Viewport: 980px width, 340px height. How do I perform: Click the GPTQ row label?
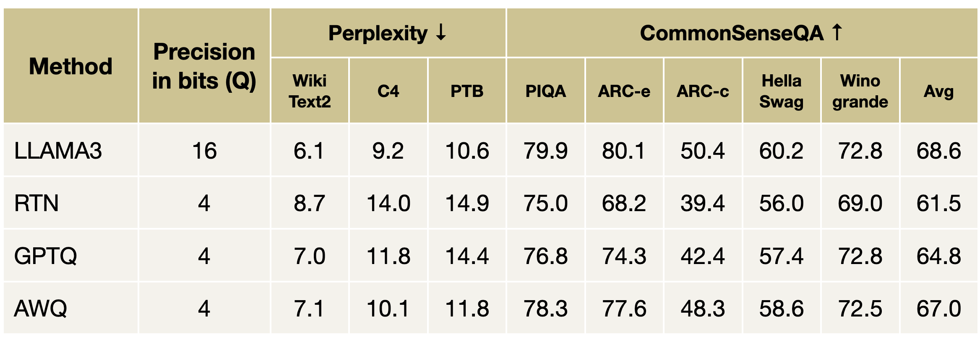pos(45,256)
